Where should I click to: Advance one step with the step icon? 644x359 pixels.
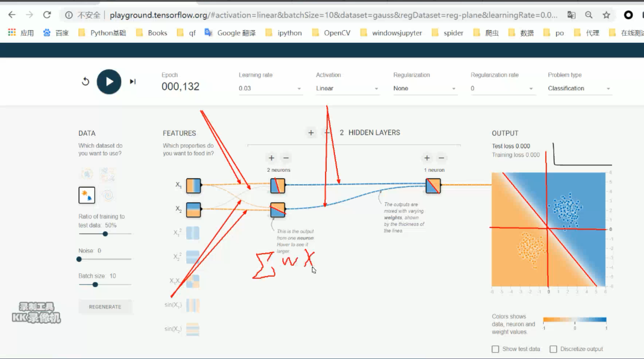132,81
